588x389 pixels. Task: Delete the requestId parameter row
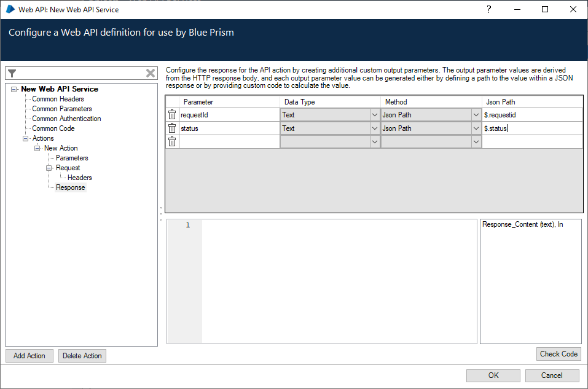coord(172,115)
